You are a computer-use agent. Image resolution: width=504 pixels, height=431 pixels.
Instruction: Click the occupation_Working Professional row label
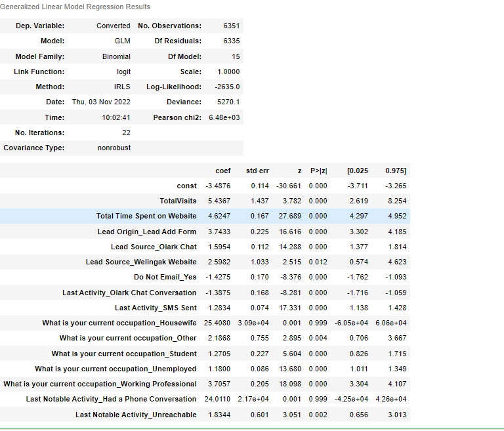[100, 384]
